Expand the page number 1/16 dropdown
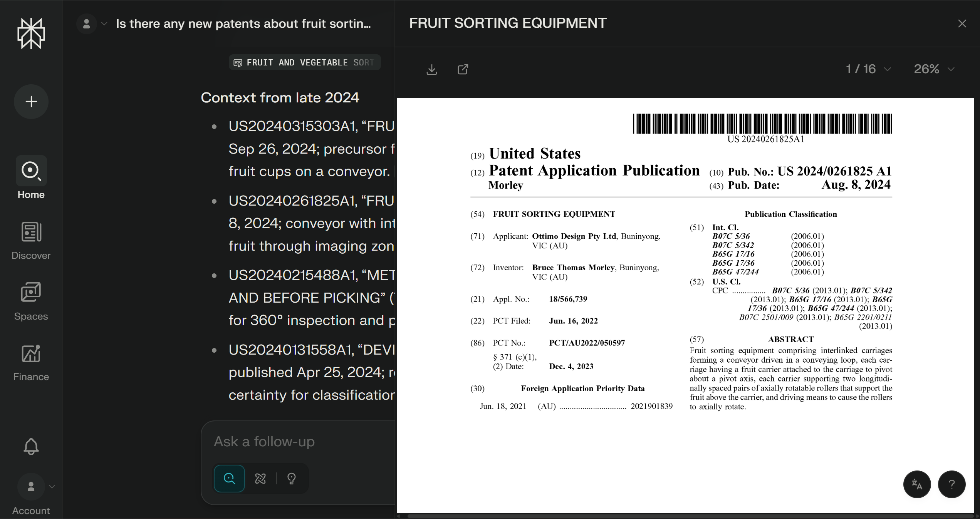Image resolution: width=980 pixels, height=519 pixels. 868,69
